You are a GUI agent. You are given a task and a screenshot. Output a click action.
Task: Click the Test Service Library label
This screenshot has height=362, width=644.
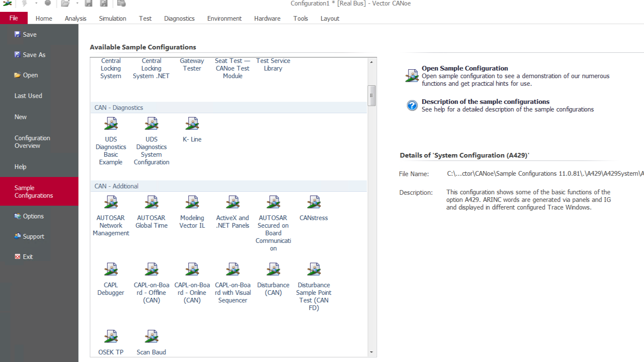[x=273, y=65]
